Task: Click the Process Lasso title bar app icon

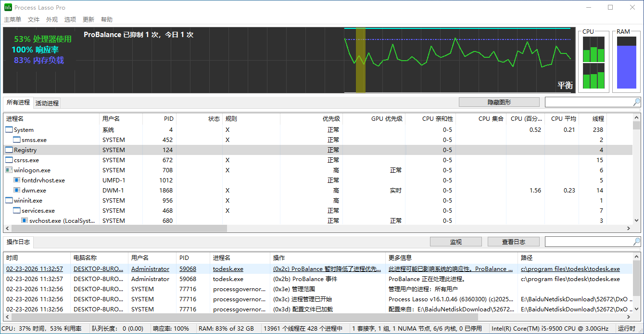Action: point(8,7)
